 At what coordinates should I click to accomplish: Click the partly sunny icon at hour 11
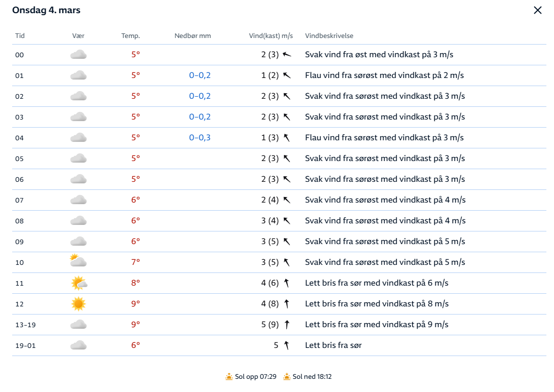point(79,283)
